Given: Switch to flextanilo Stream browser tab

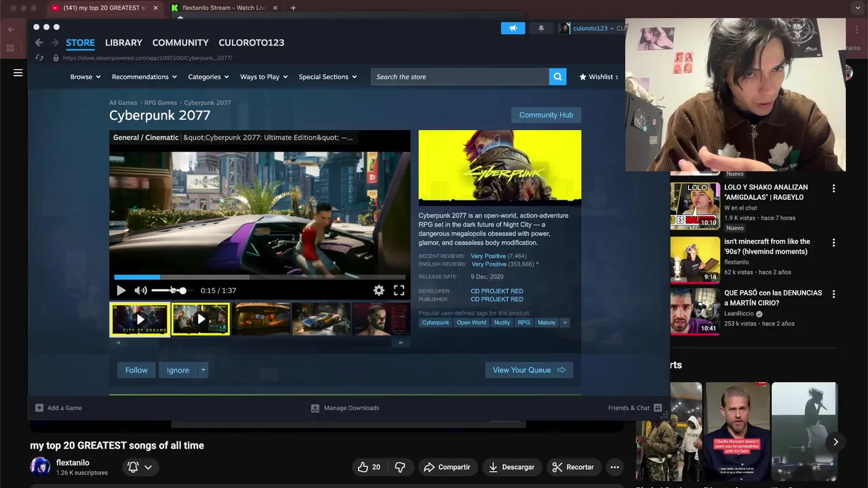Looking at the screenshot, I should pyautogui.click(x=224, y=8).
